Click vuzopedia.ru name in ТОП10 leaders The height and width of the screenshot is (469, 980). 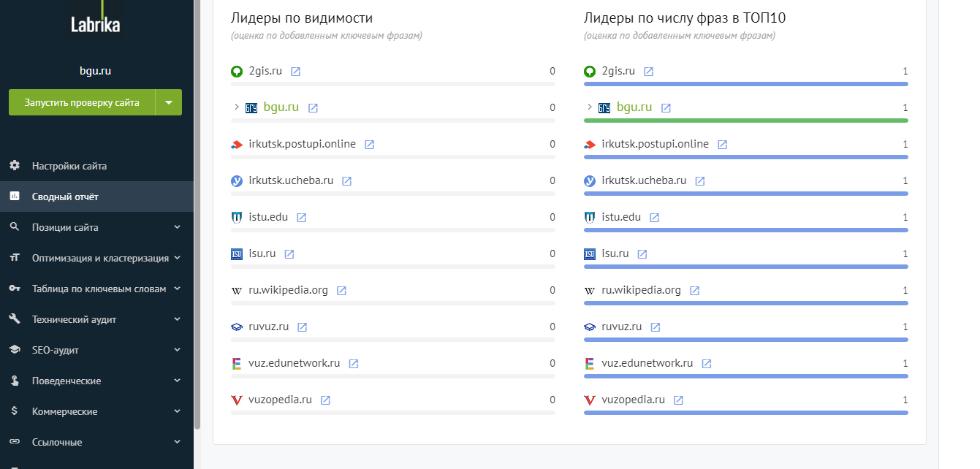(x=634, y=400)
